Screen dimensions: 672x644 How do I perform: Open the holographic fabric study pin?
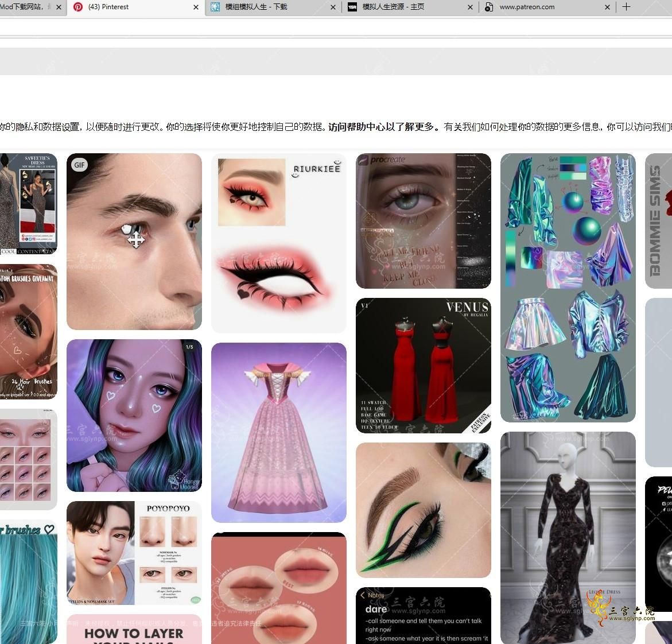568,288
